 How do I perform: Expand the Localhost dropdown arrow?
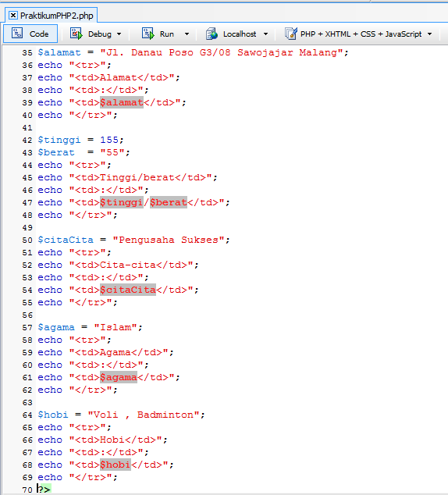(265, 34)
